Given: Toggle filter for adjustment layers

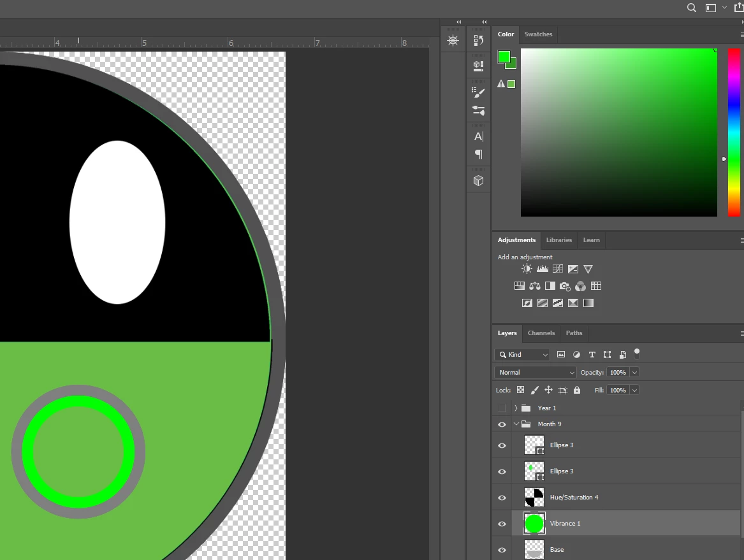Looking at the screenshot, I should point(576,354).
